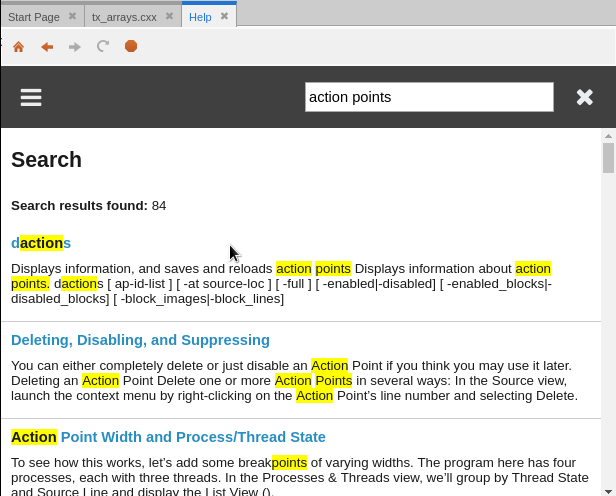This screenshot has height=496, width=616.
Task: Open the dactions search result
Action: (41, 243)
